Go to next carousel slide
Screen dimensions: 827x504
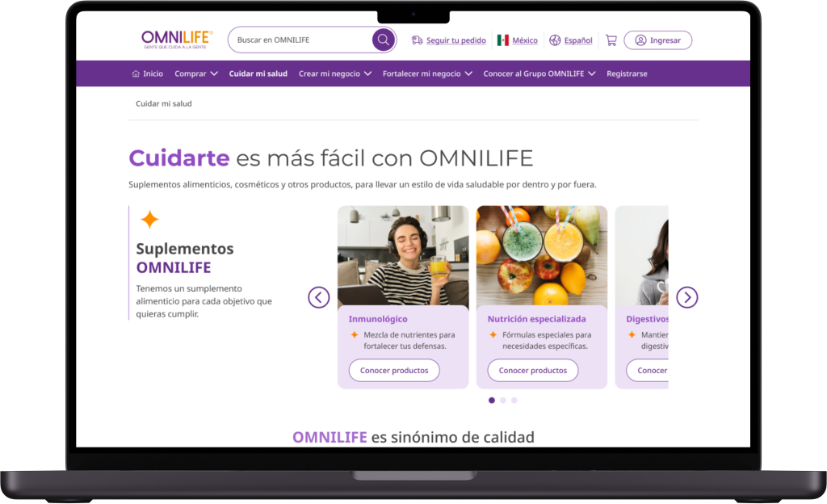tap(686, 297)
